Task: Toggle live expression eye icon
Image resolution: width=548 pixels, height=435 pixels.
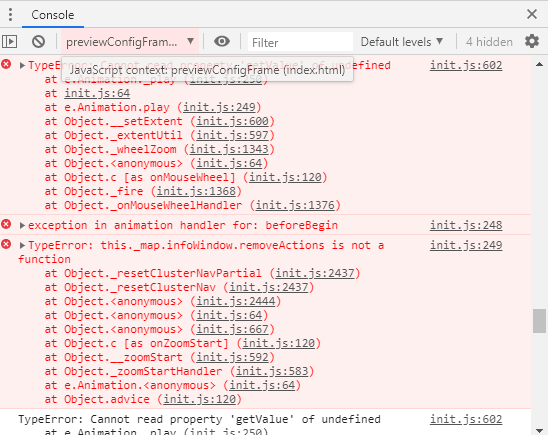Action: click(x=222, y=42)
